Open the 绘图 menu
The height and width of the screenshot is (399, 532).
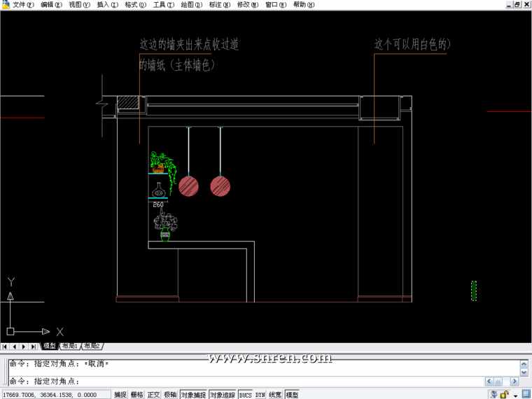(x=191, y=5)
